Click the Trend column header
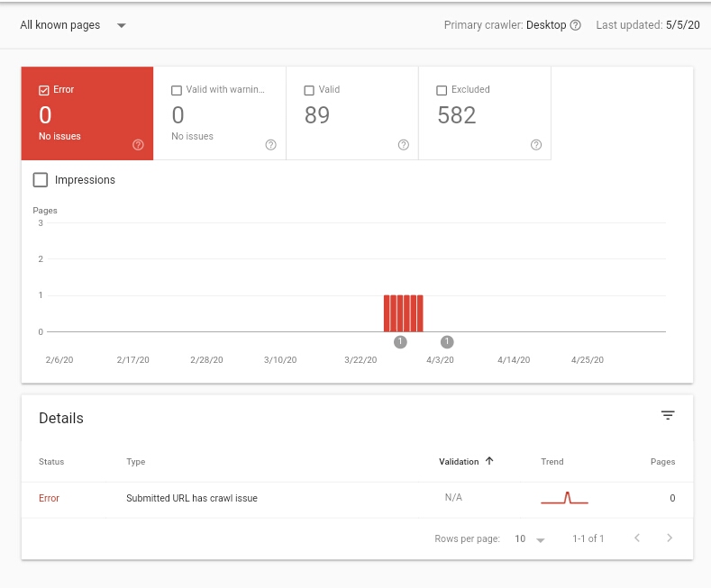The width and height of the screenshot is (711, 588). [x=551, y=462]
